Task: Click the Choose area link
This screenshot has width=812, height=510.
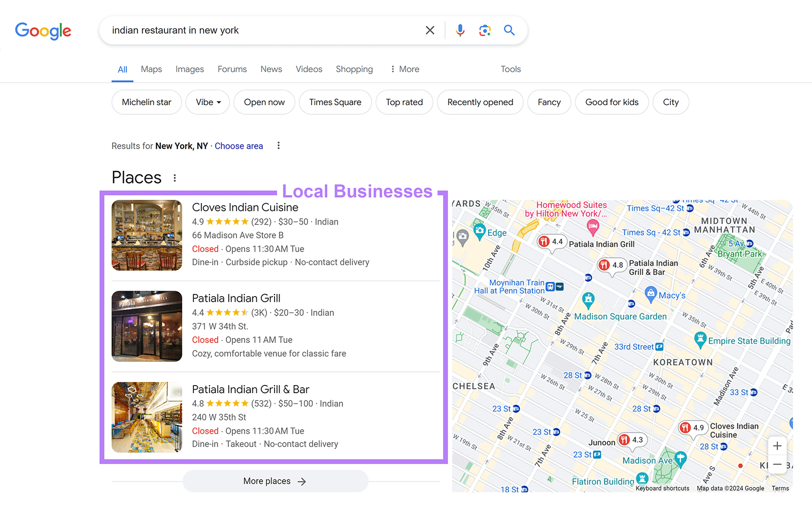Action: [239, 146]
